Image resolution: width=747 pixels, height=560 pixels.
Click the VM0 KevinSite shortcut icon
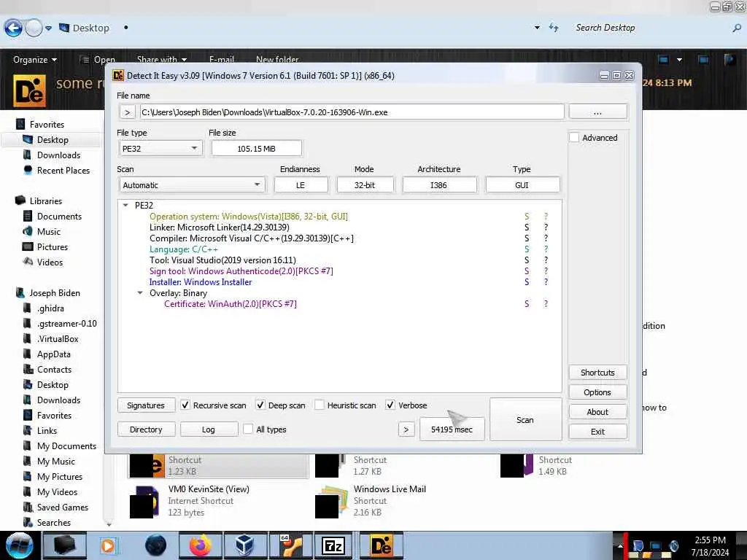144,502
